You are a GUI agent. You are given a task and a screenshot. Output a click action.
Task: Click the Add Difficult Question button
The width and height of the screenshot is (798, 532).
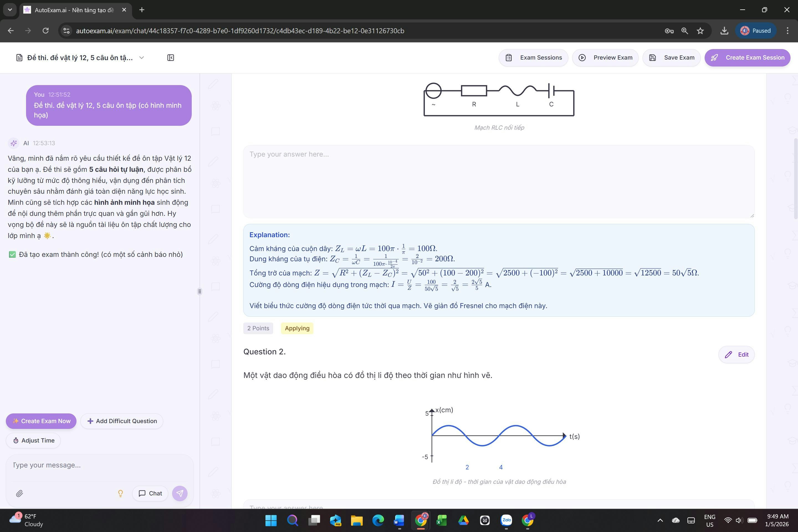coord(121,421)
